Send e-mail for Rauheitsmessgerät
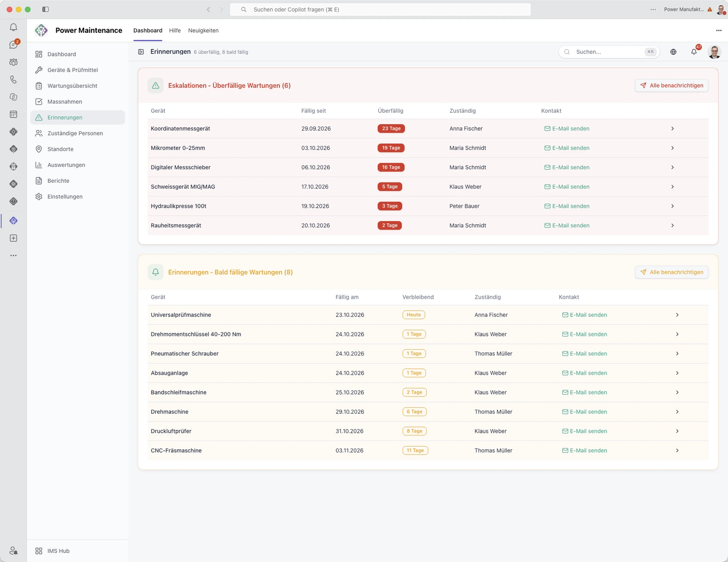Image resolution: width=728 pixels, height=562 pixels. click(567, 226)
